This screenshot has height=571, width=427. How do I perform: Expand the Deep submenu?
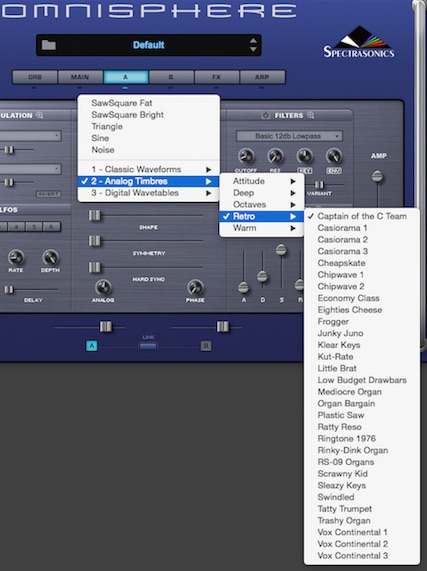[x=262, y=193]
